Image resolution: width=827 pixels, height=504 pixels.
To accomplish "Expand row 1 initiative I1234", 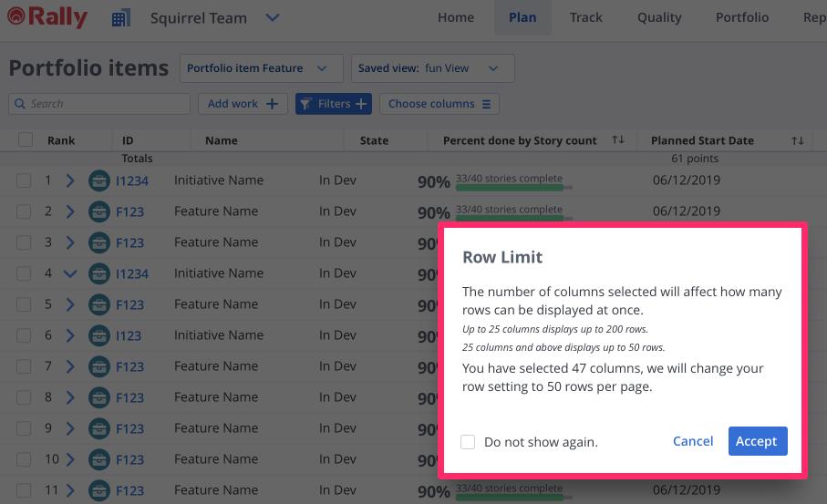I will (70, 180).
